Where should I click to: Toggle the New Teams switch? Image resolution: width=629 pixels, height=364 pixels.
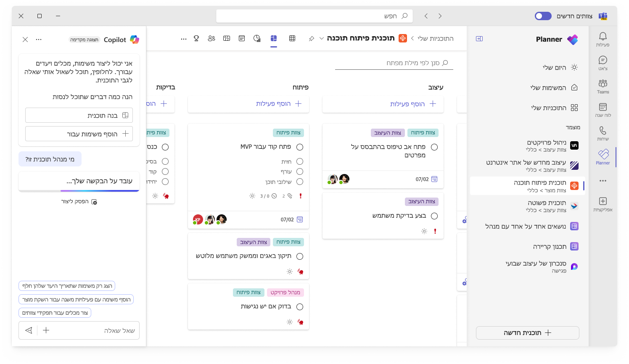(543, 16)
